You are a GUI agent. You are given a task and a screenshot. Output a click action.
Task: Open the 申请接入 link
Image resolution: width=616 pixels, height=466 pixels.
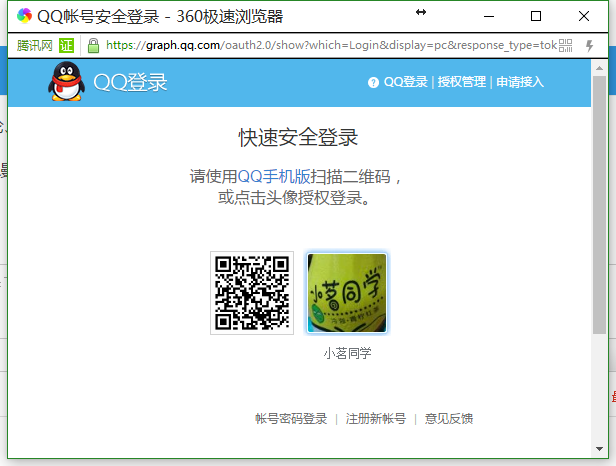pos(520,82)
